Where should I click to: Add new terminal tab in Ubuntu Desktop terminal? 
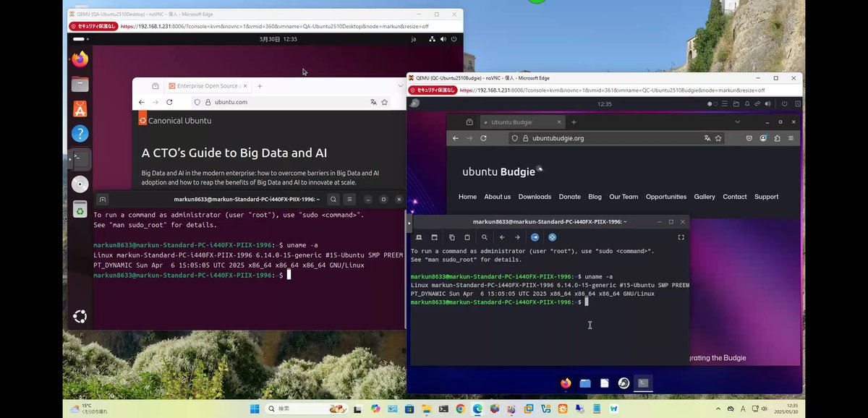click(x=103, y=199)
